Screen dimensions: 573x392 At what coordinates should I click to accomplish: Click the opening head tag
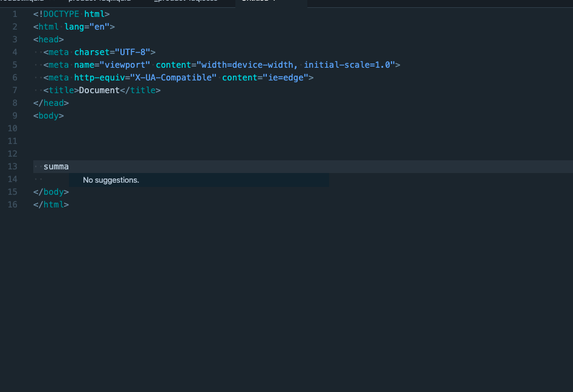click(x=48, y=39)
